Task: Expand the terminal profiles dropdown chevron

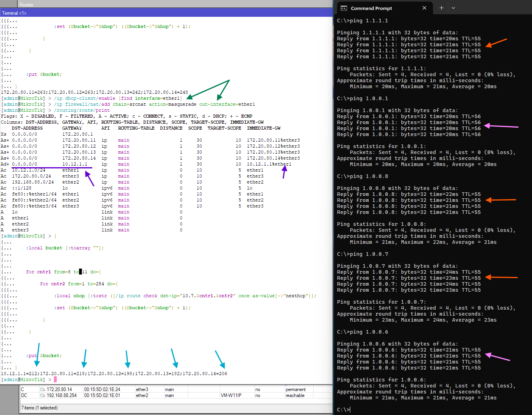Action: click(453, 8)
